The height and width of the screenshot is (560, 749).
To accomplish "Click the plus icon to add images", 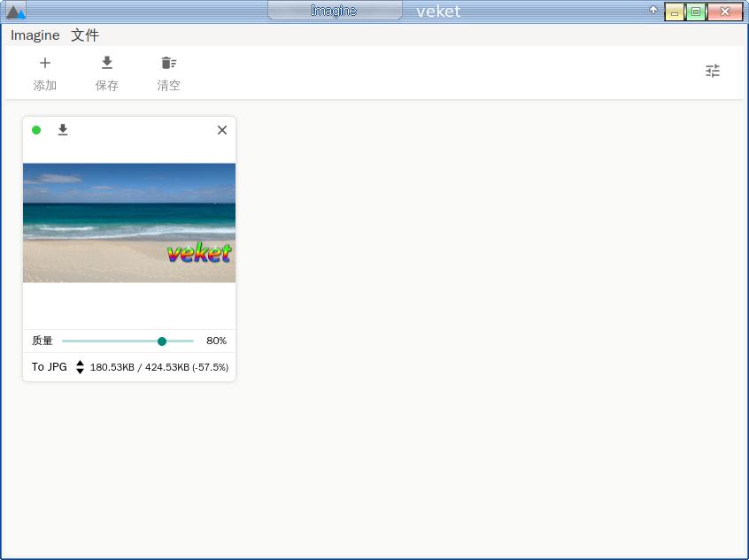I will [45, 63].
